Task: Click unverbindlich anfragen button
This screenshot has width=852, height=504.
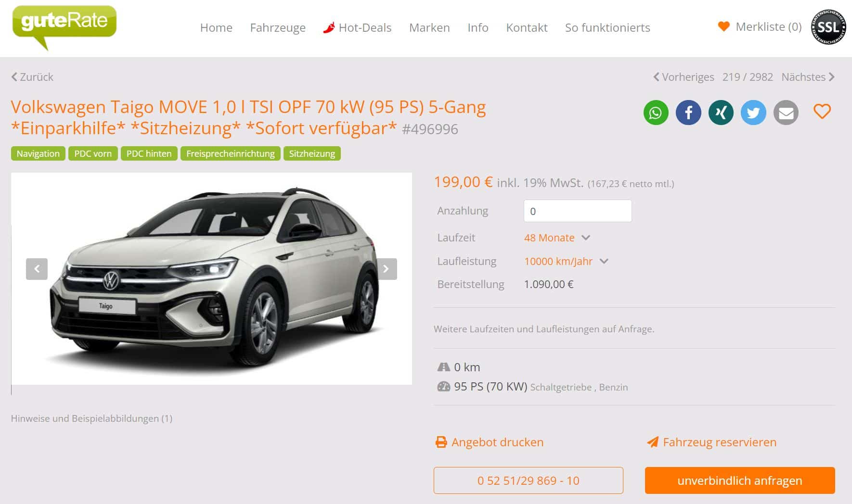Action: coord(740,480)
